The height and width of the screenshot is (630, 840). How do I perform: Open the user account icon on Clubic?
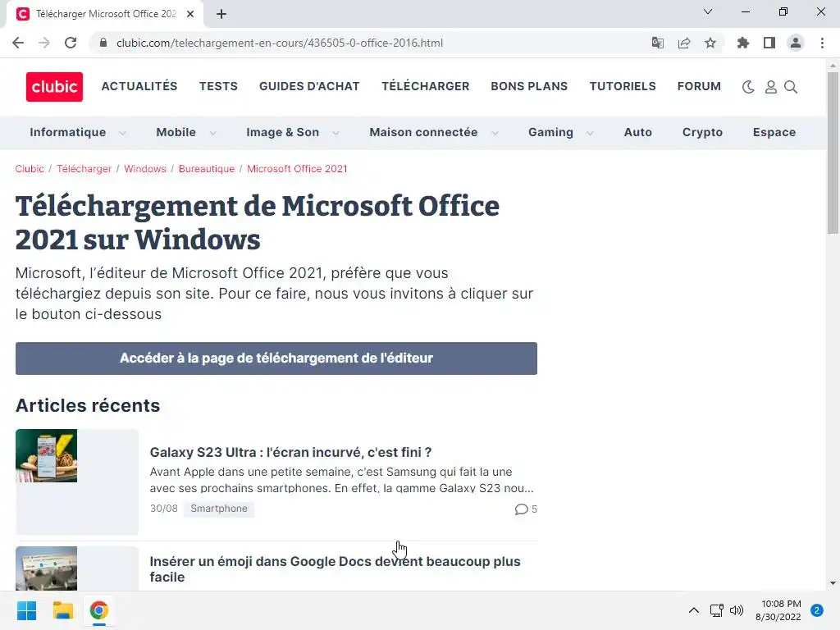click(x=770, y=87)
